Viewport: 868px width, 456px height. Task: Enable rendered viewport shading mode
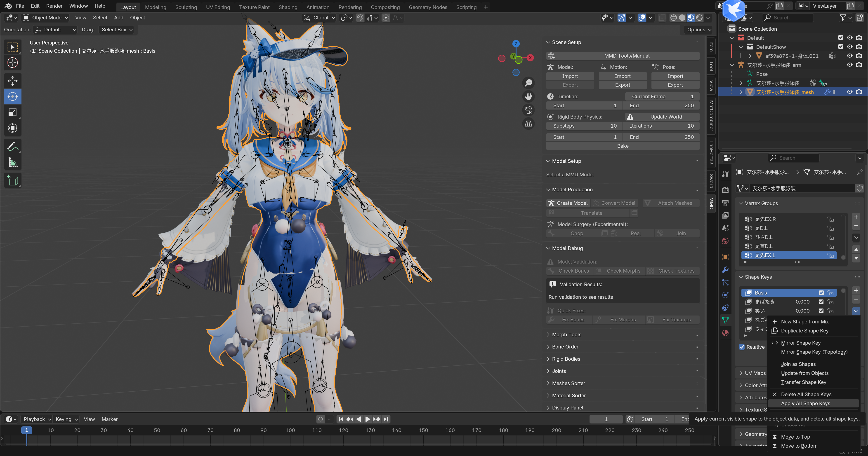tap(700, 18)
